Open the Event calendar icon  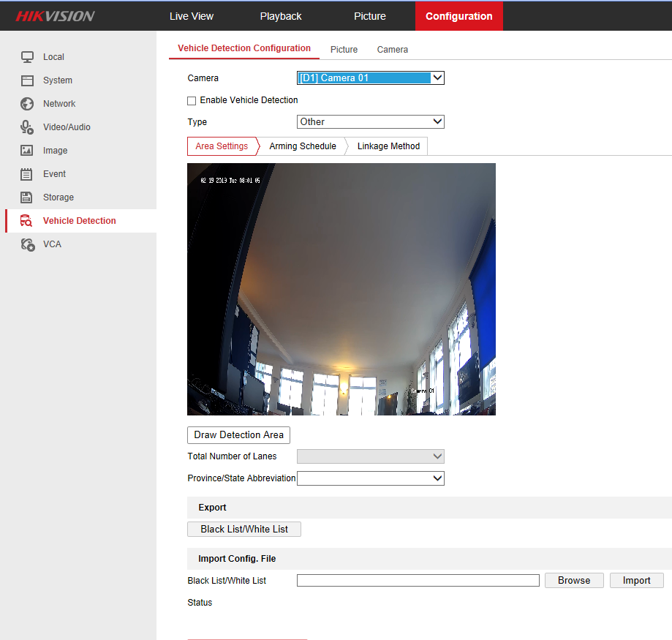click(x=27, y=174)
